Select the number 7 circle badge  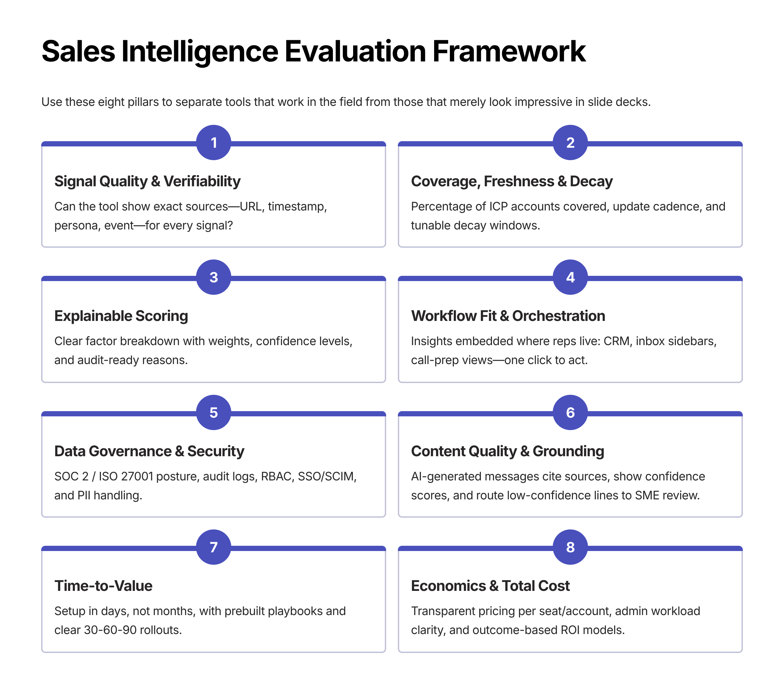pyautogui.click(x=214, y=547)
